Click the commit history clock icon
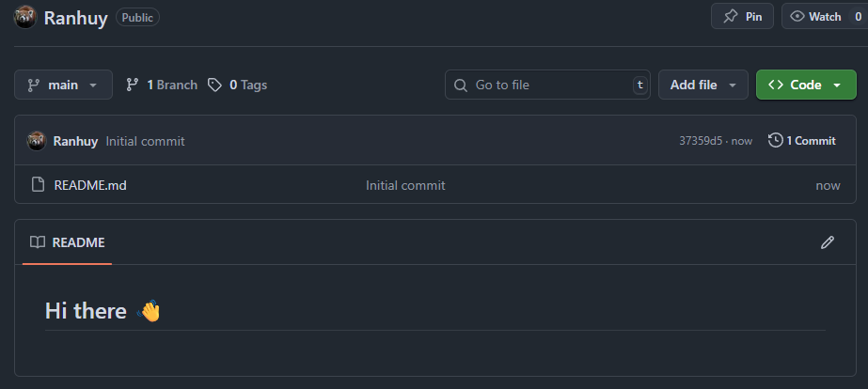 tap(775, 141)
